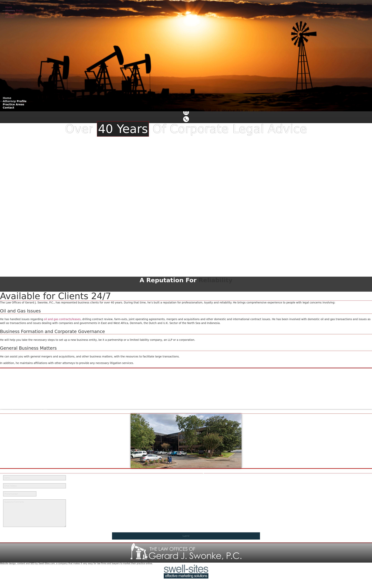Click the Email Address input field

point(34,486)
